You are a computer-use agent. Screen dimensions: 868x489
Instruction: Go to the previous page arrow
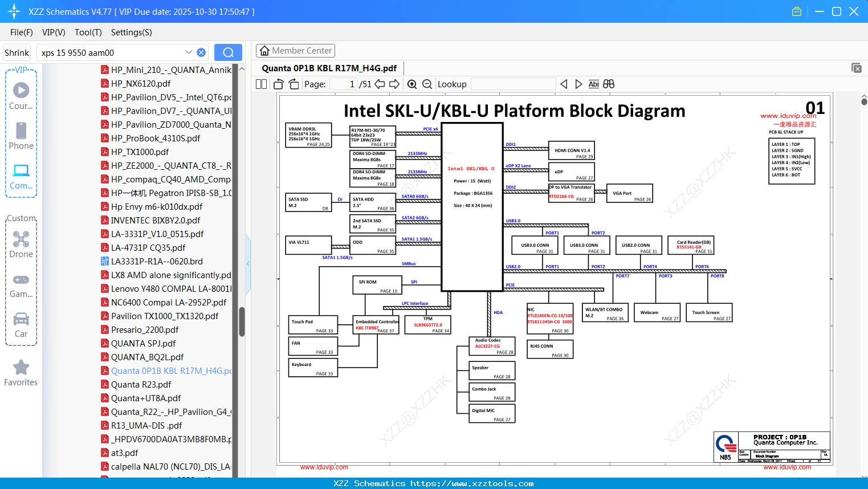pos(380,84)
